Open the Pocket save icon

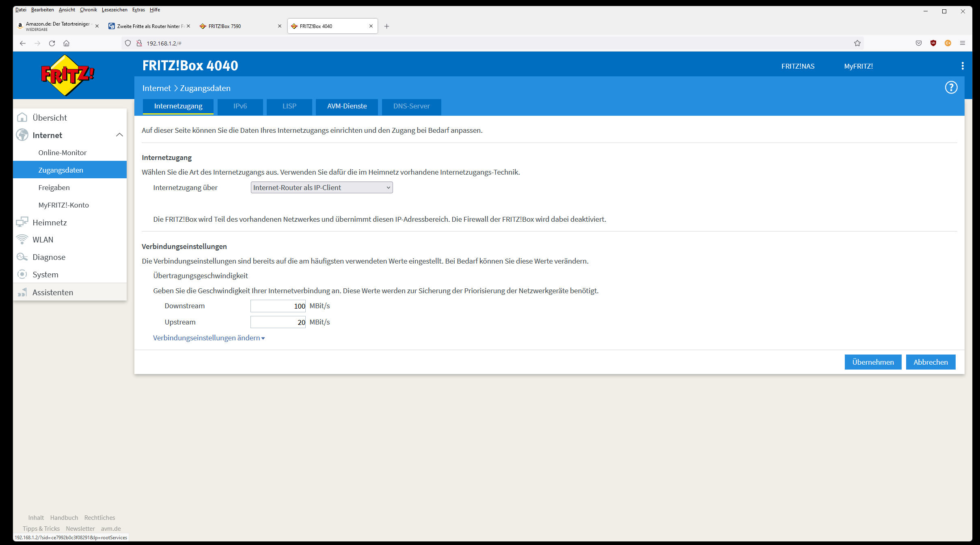tap(919, 43)
